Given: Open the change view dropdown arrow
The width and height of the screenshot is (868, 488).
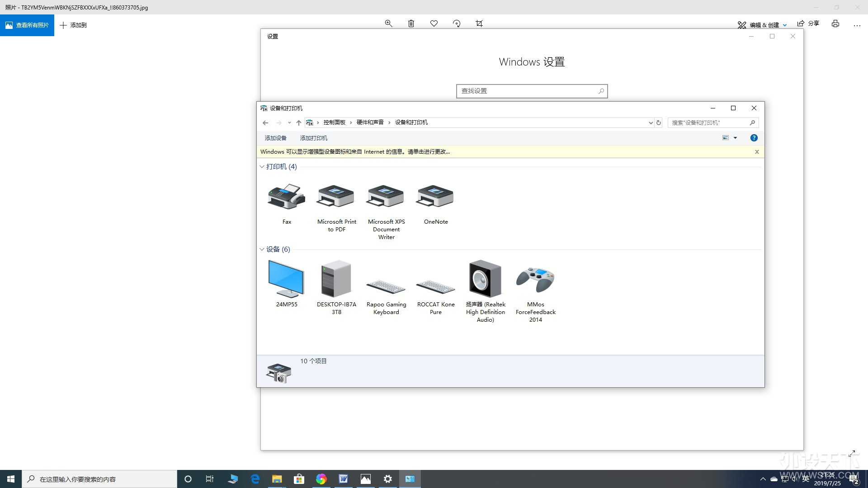Looking at the screenshot, I should point(736,138).
